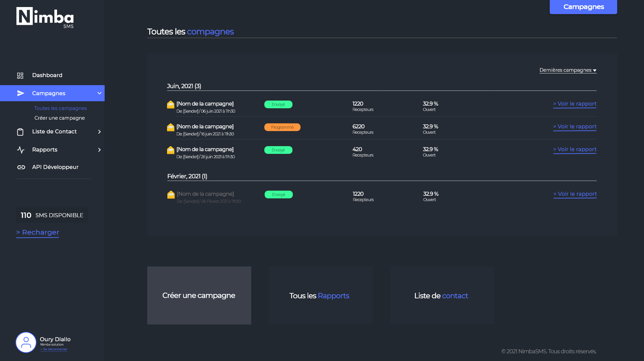Expand the Rapports submenu arrow
The width and height of the screenshot is (644, 361).
tap(99, 150)
